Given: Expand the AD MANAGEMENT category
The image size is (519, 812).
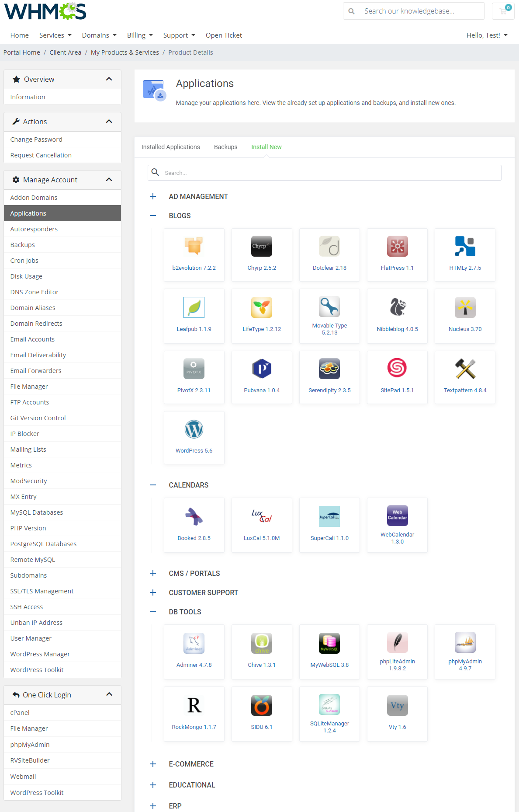Looking at the screenshot, I should [153, 197].
